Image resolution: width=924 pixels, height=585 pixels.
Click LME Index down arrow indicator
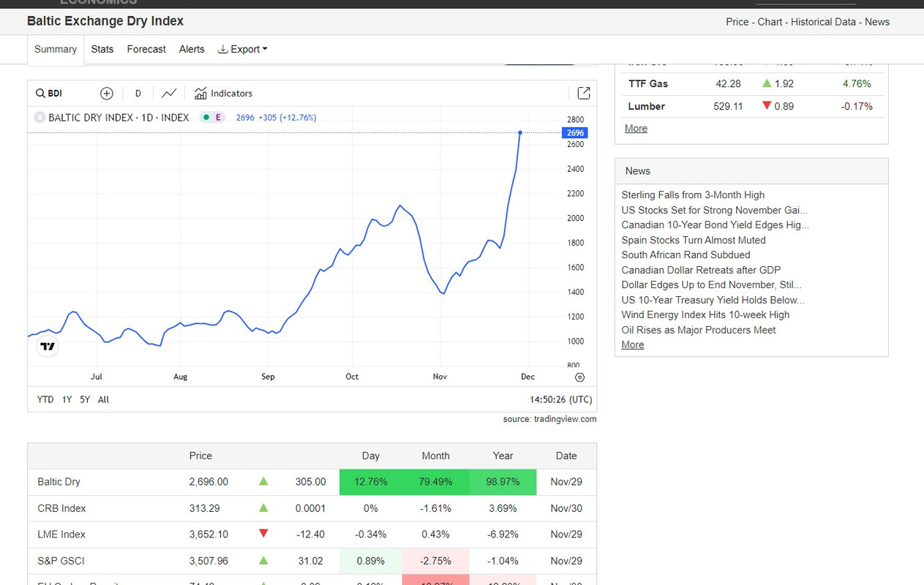(263, 534)
